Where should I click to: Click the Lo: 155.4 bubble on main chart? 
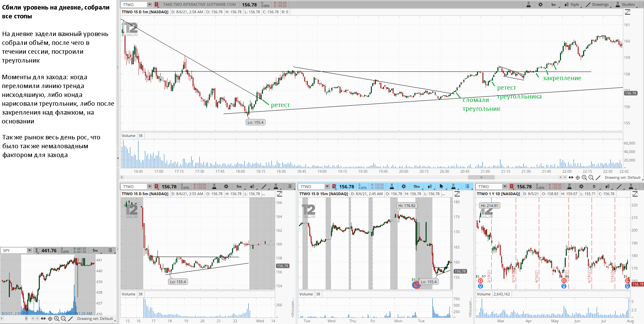point(255,122)
